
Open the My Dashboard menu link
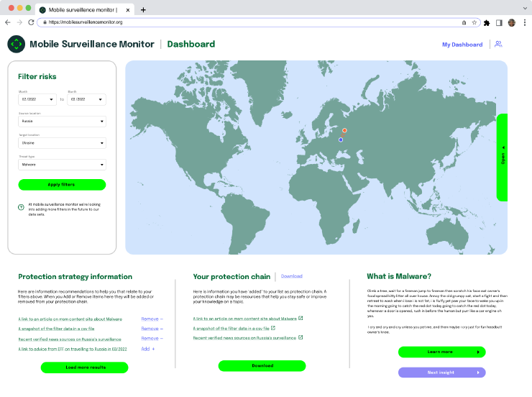click(462, 45)
